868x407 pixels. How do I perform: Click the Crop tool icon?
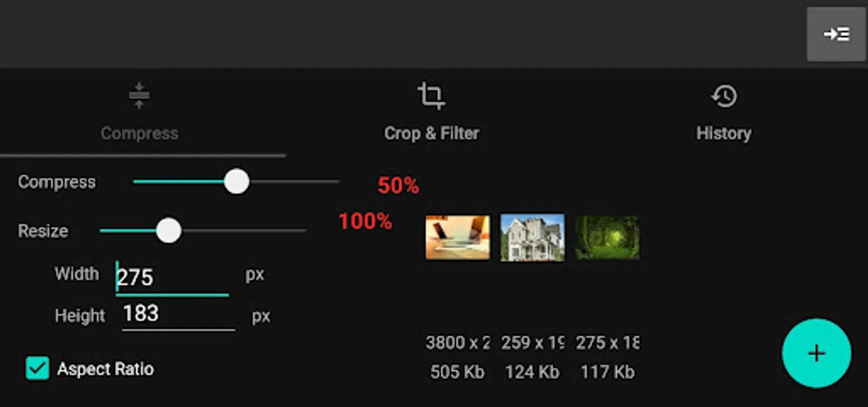coord(431,96)
